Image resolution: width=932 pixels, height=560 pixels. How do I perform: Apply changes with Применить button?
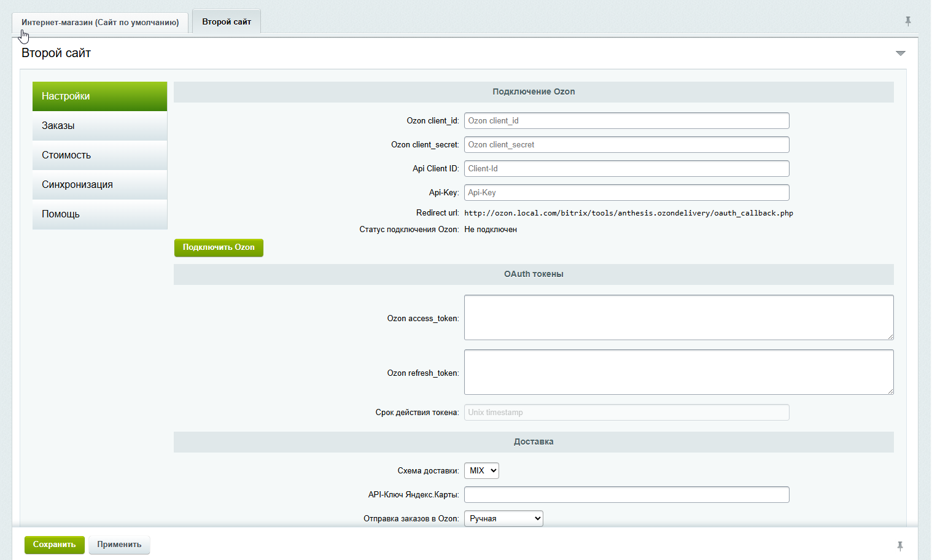point(119,545)
